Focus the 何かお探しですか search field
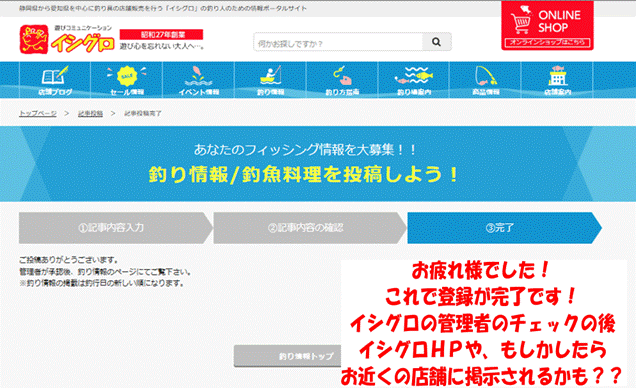The image size is (636, 388). (x=338, y=42)
